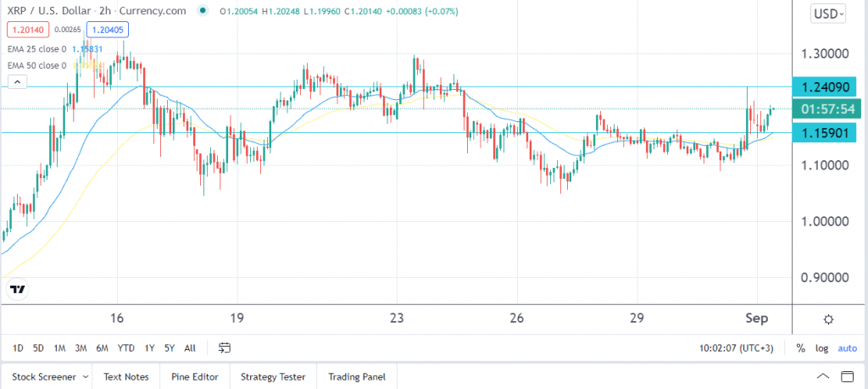
Task: Select 3M time range
Action: tap(81, 348)
